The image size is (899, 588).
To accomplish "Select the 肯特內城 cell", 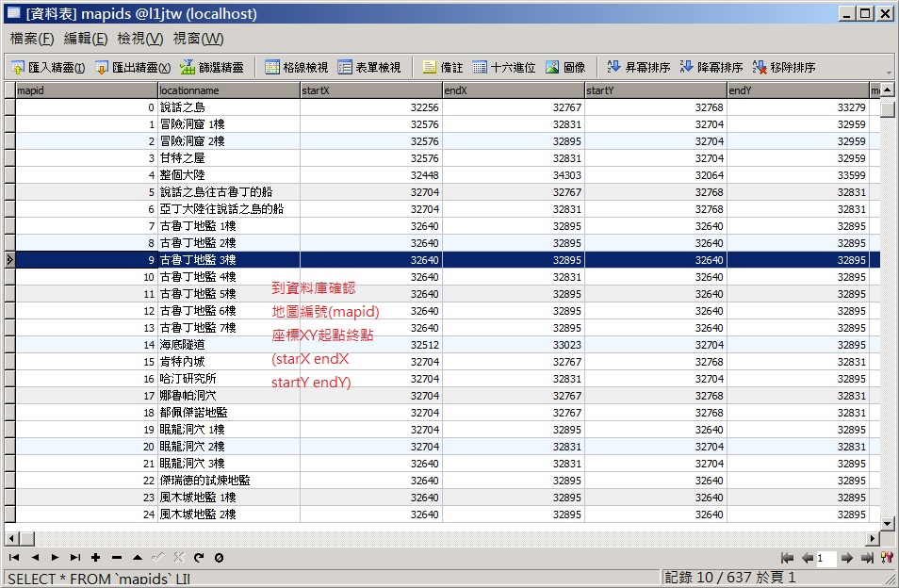I will [x=229, y=362].
